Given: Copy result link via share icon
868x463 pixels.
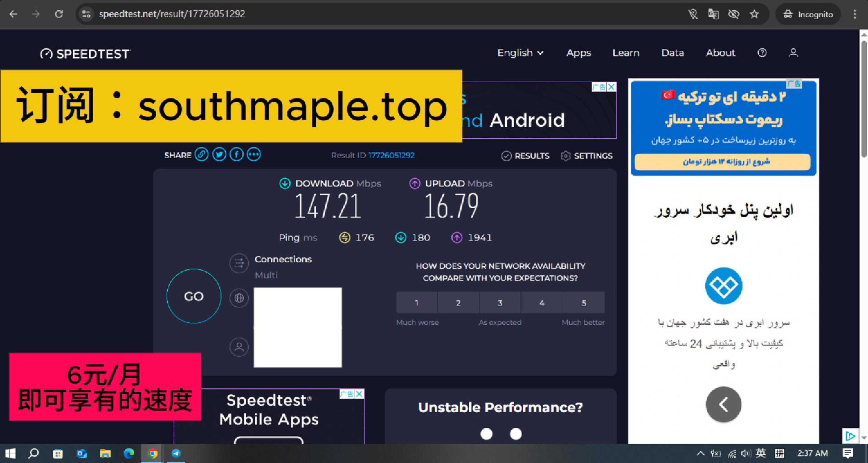Looking at the screenshot, I should [x=201, y=155].
